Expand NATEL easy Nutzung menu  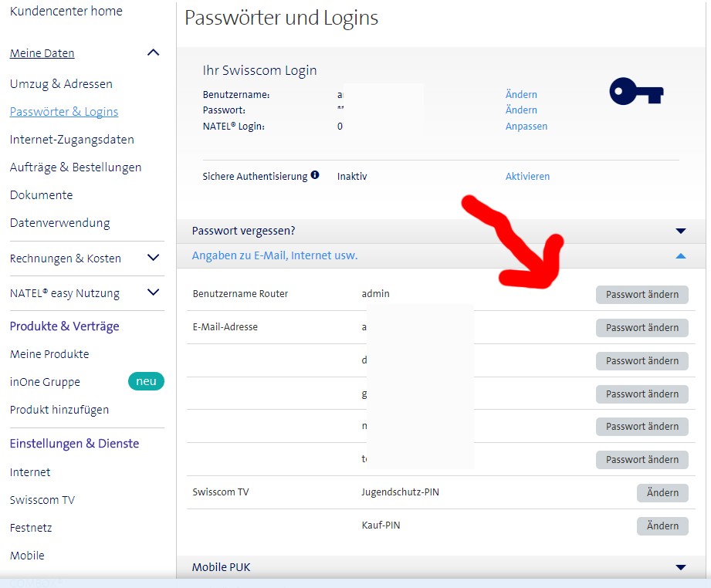(153, 292)
